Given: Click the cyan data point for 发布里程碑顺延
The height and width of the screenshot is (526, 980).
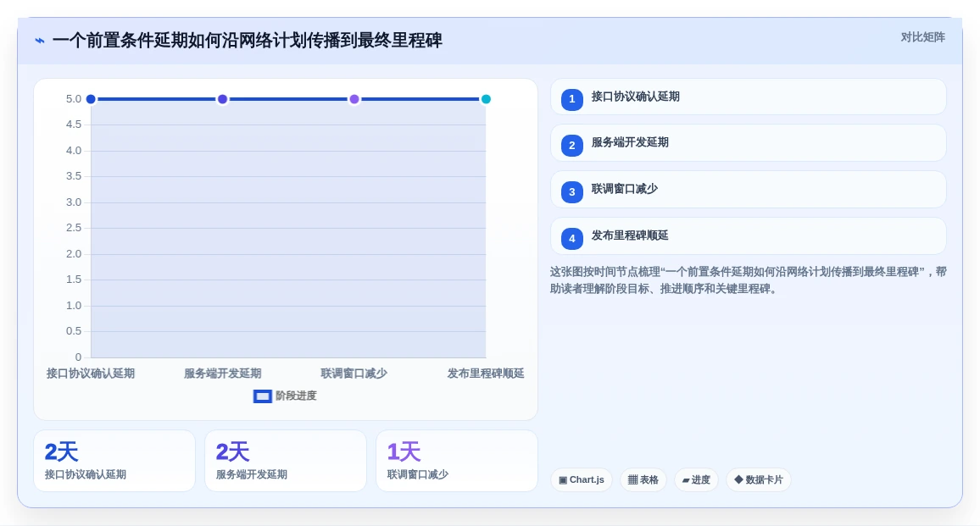Looking at the screenshot, I should tap(486, 99).
